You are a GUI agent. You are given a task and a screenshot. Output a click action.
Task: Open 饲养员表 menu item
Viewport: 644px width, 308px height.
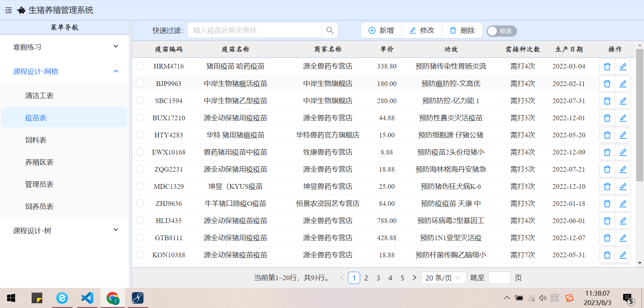click(65, 207)
